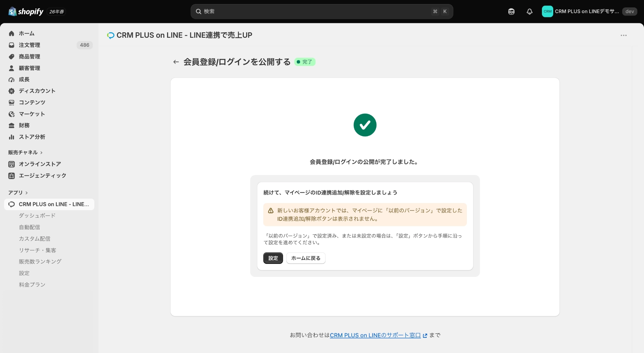This screenshot has height=353, width=644.
Task: Expand the 販売チャネル section
Action: tap(25, 152)
